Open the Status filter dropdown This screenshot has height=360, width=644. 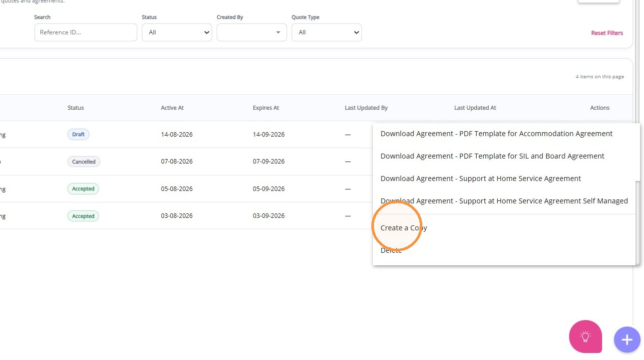pos(177,32)
